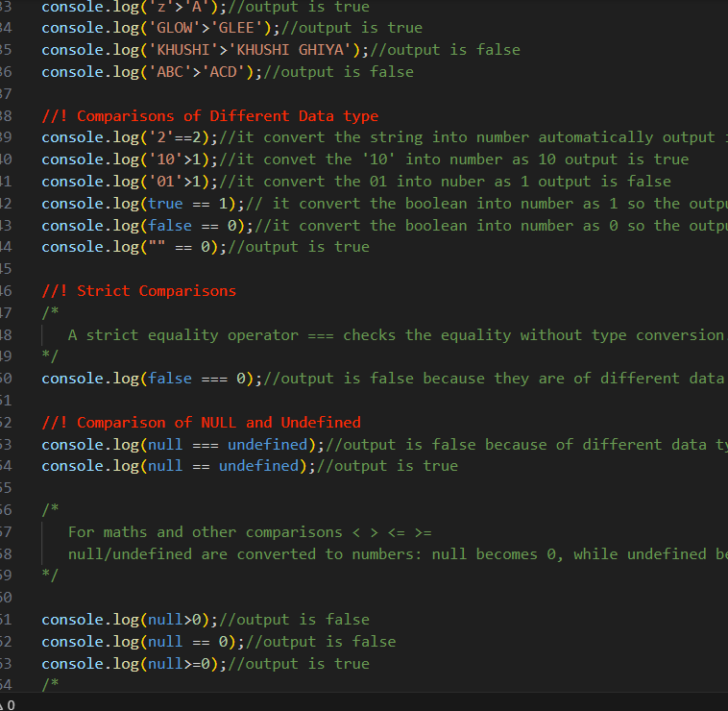Click the '/*' opener above 'For maths and other'
728x711 pixels.
[x=50, y=509]
